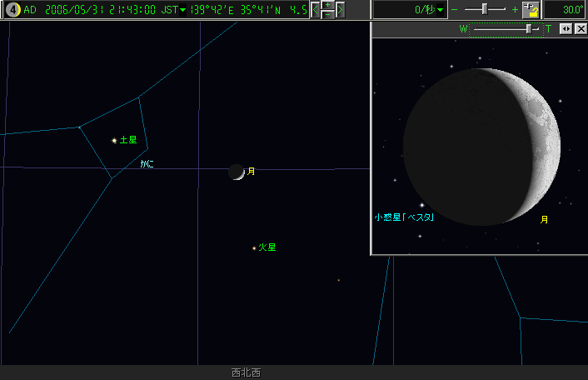Close the Moon close-up inset window
The width and height of the screenshot is (588, 380).
(x=580, y=29)
